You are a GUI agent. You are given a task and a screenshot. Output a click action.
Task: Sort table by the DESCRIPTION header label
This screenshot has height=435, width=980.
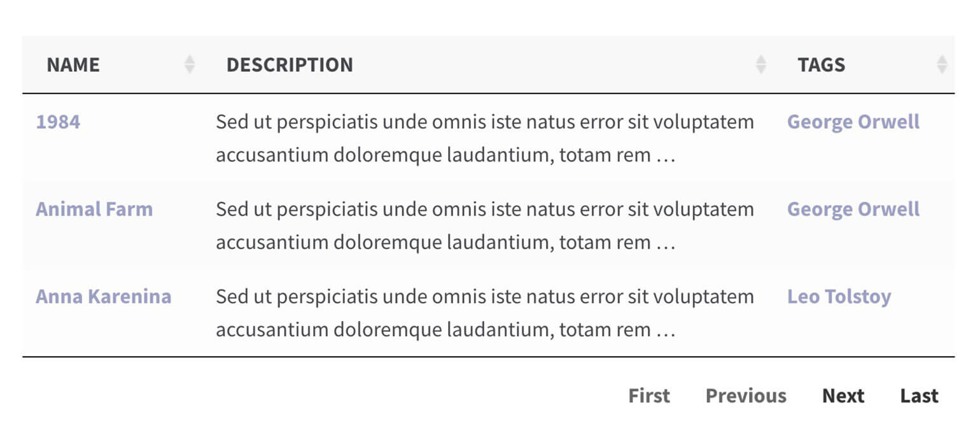coord(290,64)
